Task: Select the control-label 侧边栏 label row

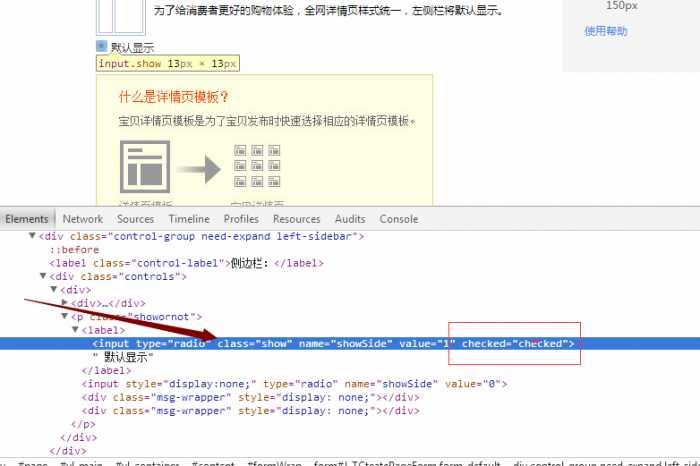Action: 186,263
